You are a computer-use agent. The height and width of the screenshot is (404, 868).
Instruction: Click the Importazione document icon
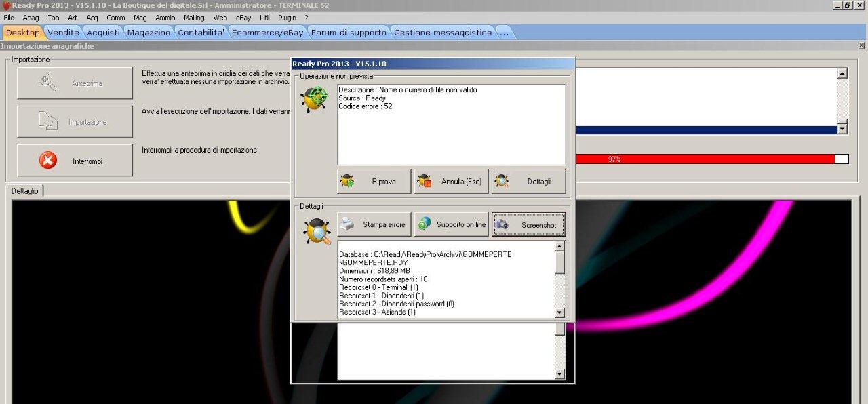click(x=48, y=121)
